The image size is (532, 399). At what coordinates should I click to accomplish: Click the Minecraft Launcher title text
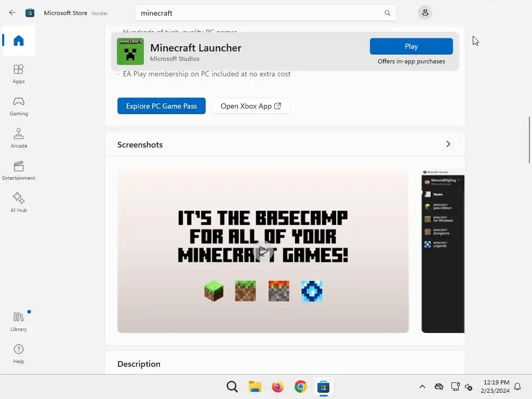pos(196,48)
